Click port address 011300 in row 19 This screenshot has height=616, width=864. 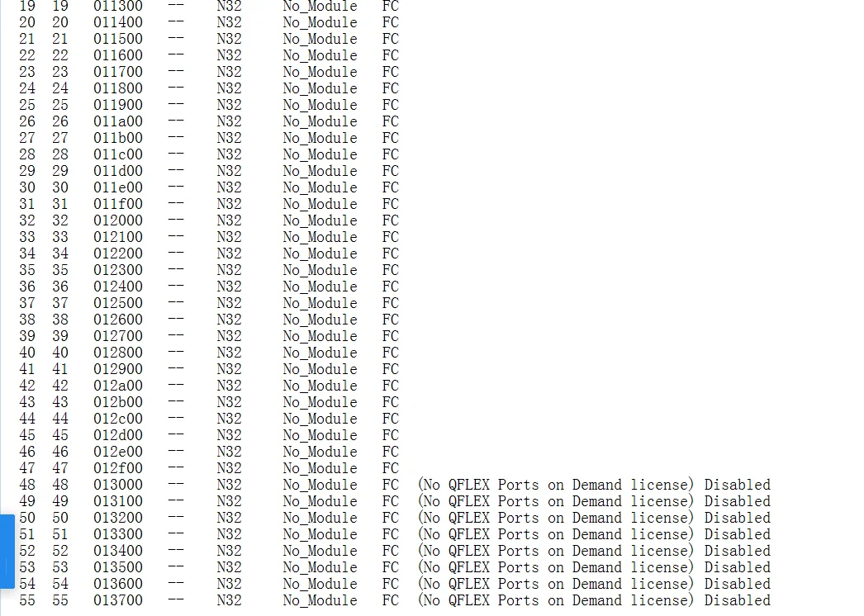118,7
